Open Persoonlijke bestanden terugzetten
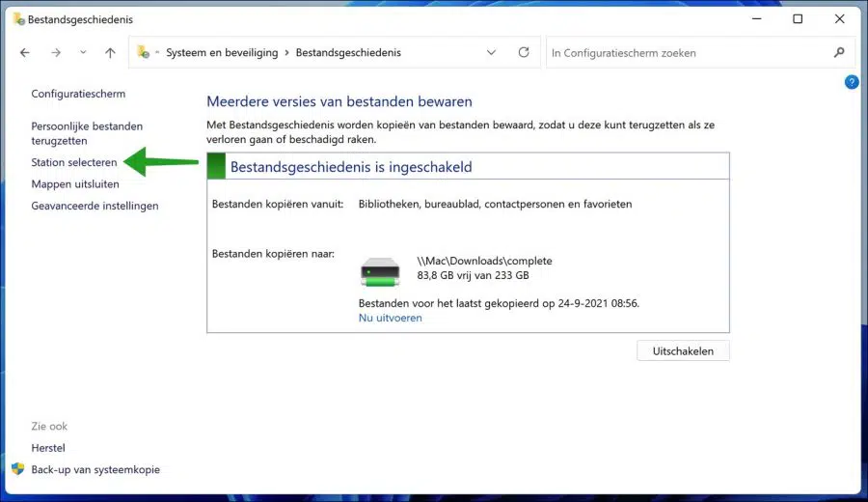868x502 pixels. [x=87, y=133]
